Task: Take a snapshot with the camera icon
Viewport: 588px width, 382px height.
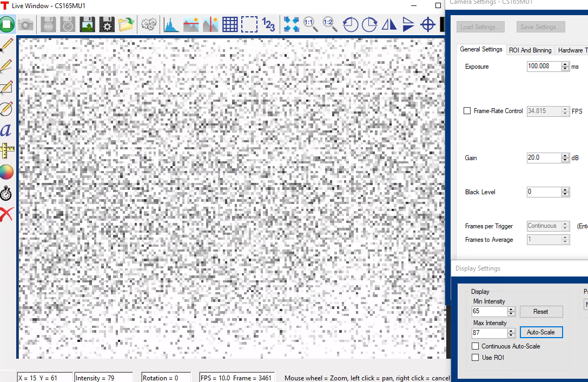Action: click(x=25, y=25)
